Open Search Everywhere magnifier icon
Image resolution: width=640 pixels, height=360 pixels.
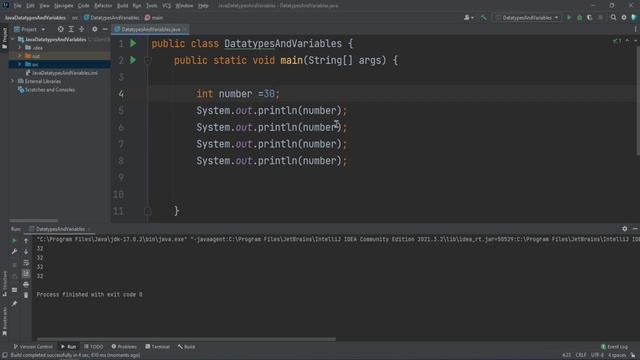(x=613, y=18)
